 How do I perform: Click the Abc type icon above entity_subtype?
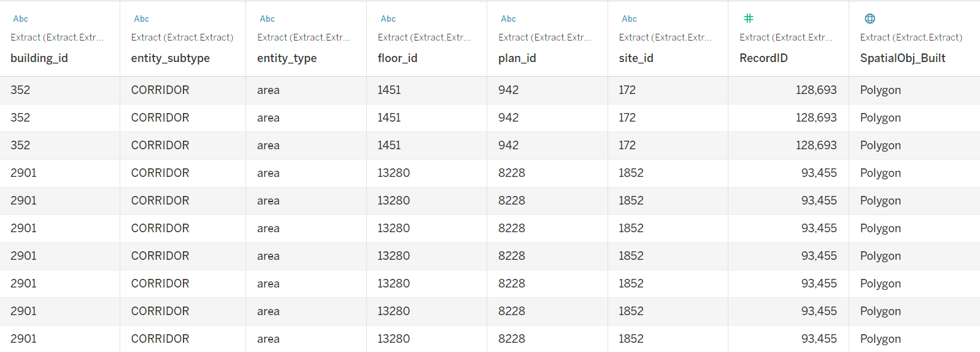[142, 19]
